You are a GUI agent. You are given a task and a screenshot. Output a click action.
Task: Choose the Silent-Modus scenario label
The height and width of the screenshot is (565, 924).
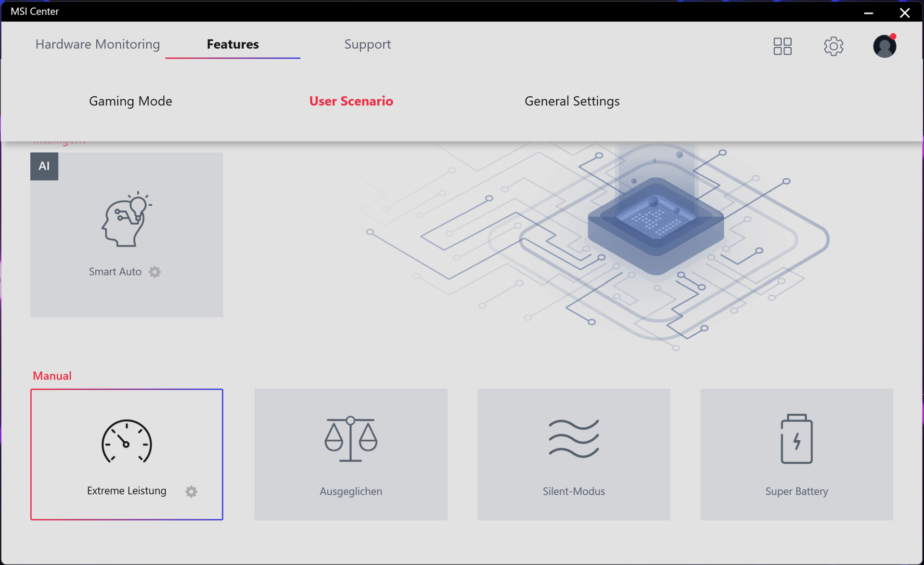click(574, 491)
